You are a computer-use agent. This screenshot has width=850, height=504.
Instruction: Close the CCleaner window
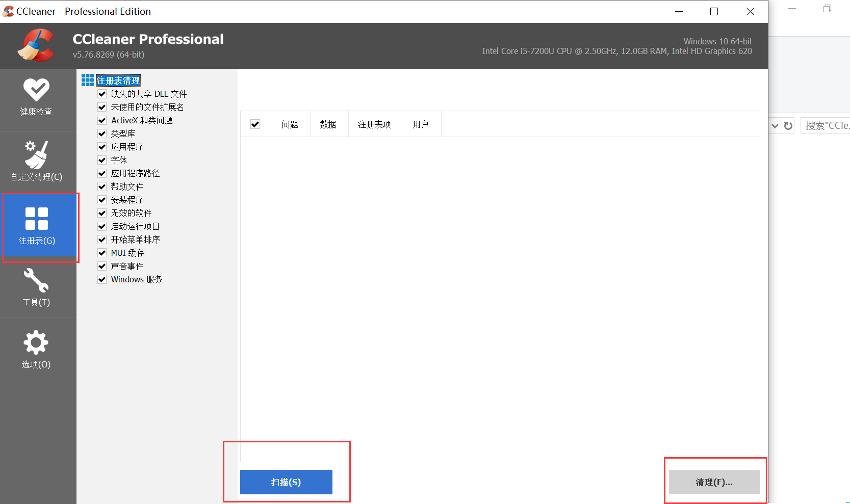[750, 11]
